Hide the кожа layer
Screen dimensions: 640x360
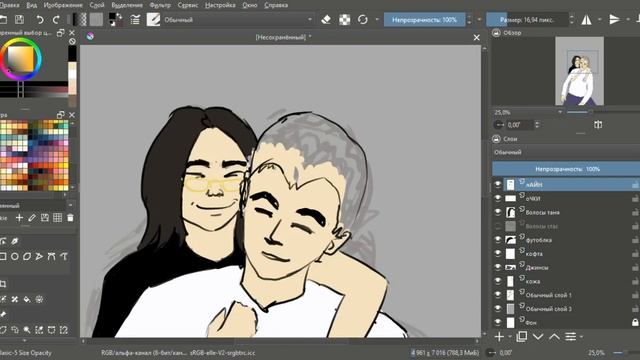click(498, 281)
